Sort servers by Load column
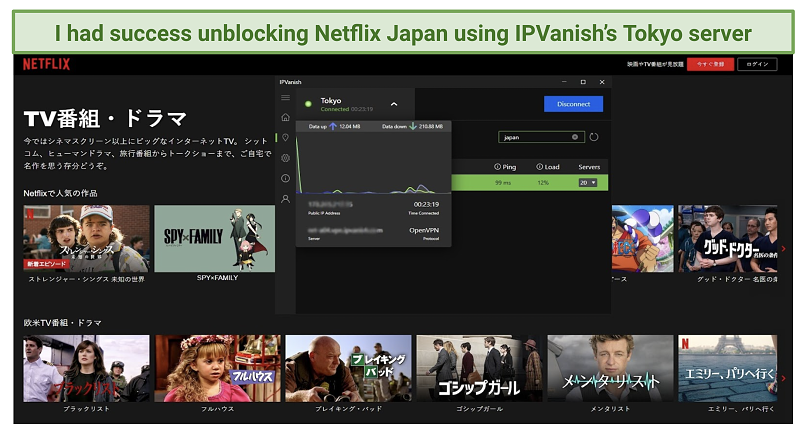Screen dimensions: 806x434 tap(547, 167)
